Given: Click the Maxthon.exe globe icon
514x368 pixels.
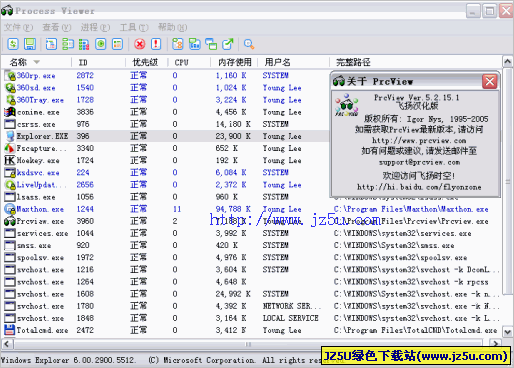Looking at the screenshot, I should coord(10,209).
